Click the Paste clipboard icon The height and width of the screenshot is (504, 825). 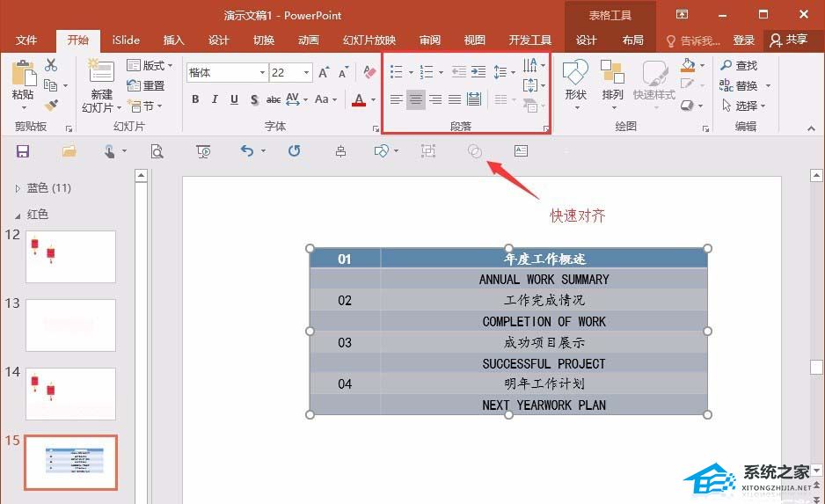coord(23,74)
